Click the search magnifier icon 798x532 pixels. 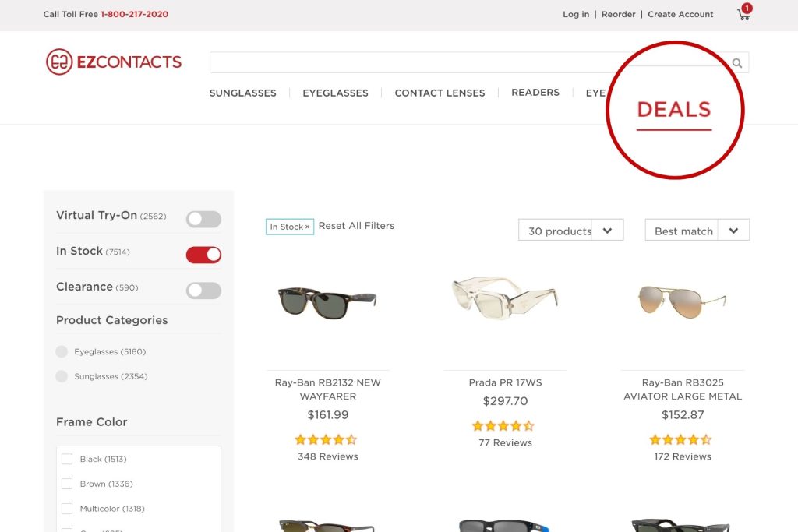pyautogui.click(x=736, y=62)
